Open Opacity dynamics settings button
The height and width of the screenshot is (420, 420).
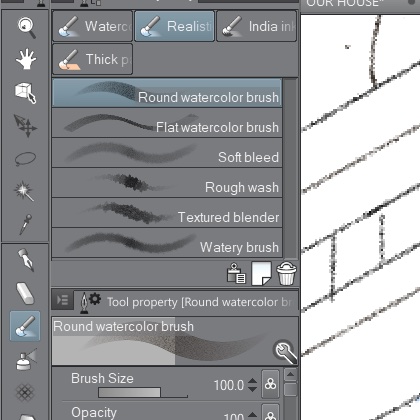(x=270, y=413)
